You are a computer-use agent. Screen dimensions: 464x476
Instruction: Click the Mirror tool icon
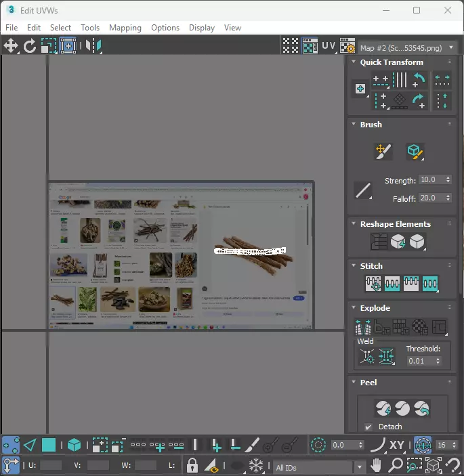coord(93,45)
